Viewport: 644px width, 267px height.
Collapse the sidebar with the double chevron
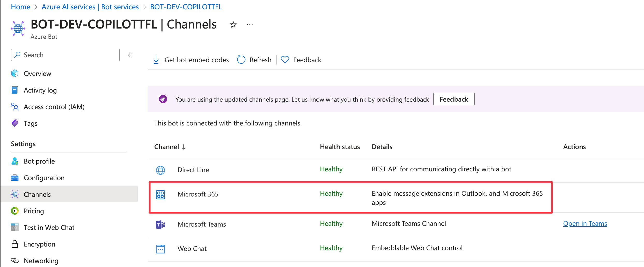tap(129, 55)
